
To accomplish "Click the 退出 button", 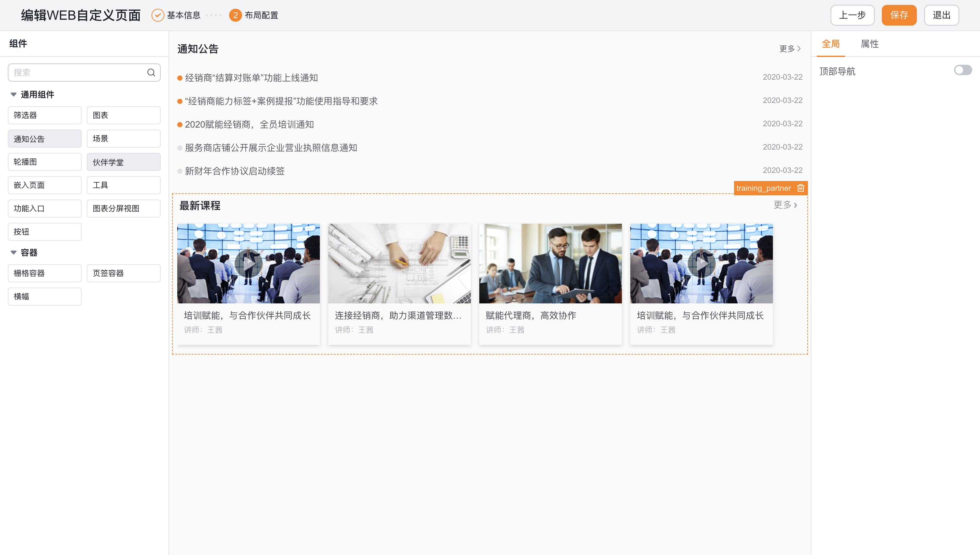I will click(941, 15).
